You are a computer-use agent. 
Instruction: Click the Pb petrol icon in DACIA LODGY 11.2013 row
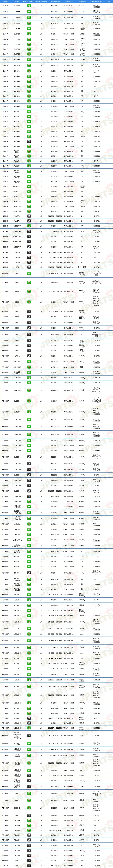[x=29, y=60]
